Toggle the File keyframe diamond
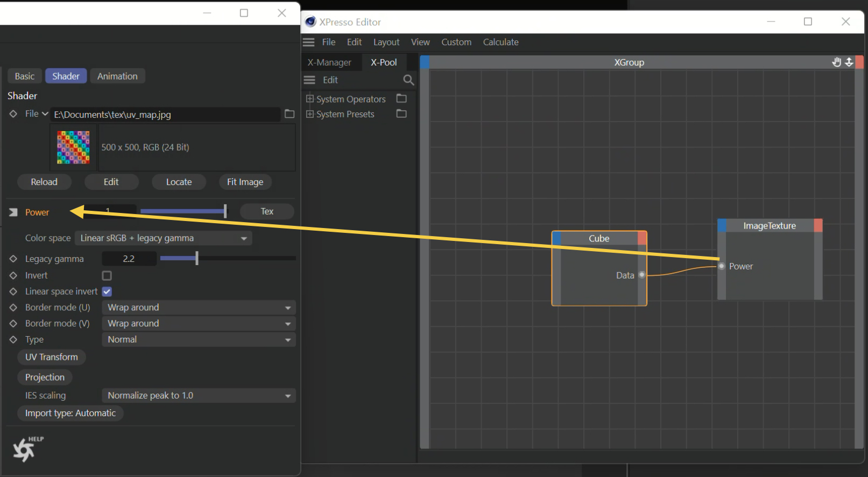This screenshot has width=868, height=477. click(x=13, y=114)
